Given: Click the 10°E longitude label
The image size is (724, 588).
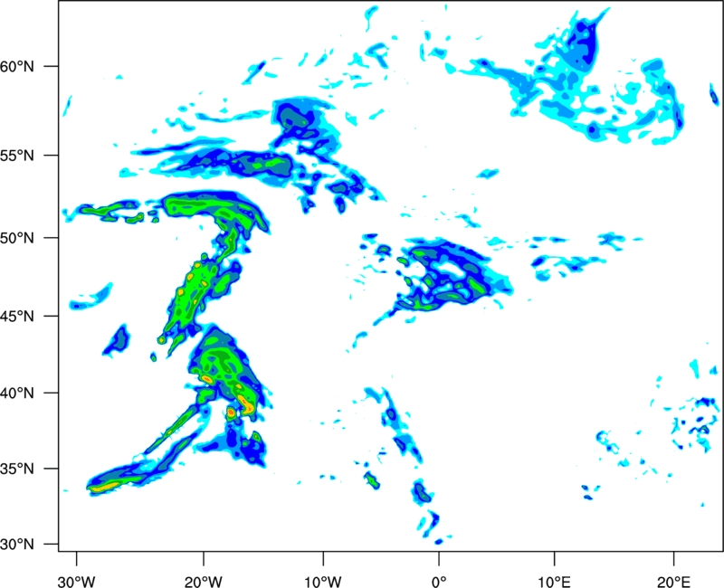Looking at the screenshot, I should [x=554, y=582].
